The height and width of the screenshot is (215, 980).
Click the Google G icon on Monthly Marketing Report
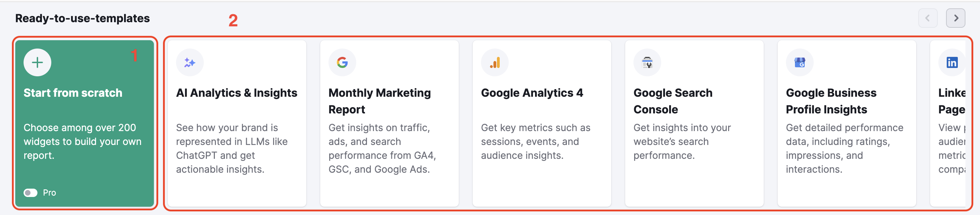point(342,62)
